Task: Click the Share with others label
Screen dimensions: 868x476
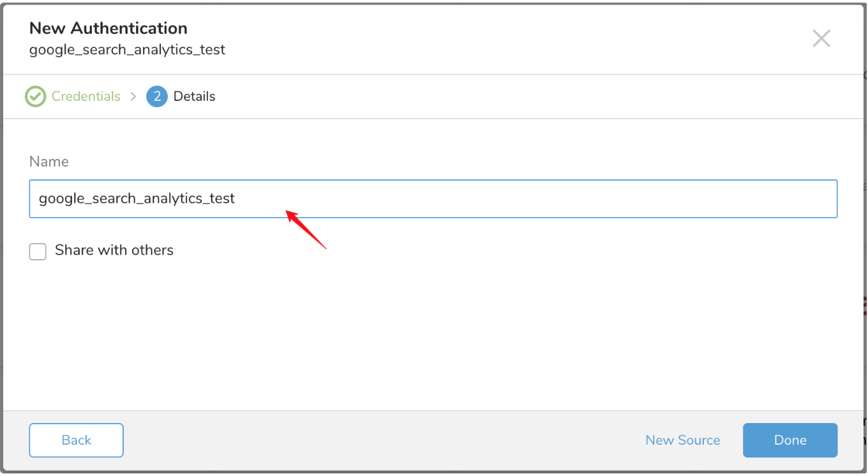Action: coord(114,250)
